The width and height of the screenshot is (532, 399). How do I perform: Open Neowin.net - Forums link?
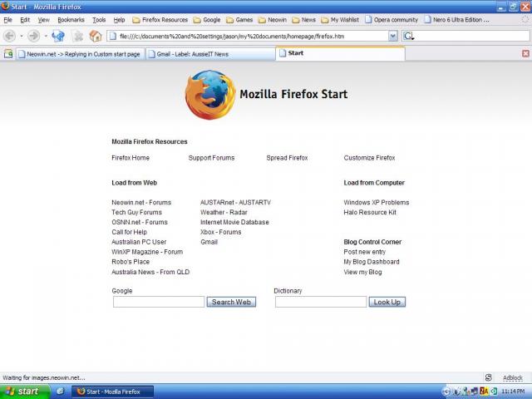(x=141, y=203)
